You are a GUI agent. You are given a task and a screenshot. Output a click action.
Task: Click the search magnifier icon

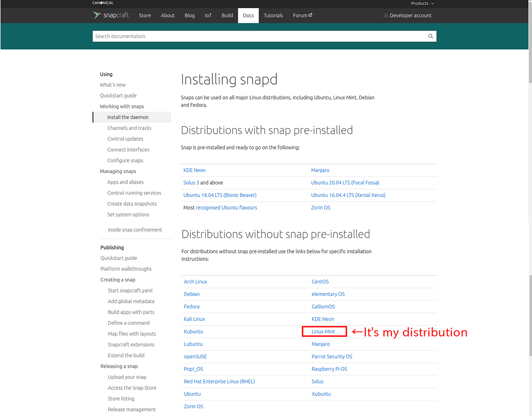click(x=431, y=36)
